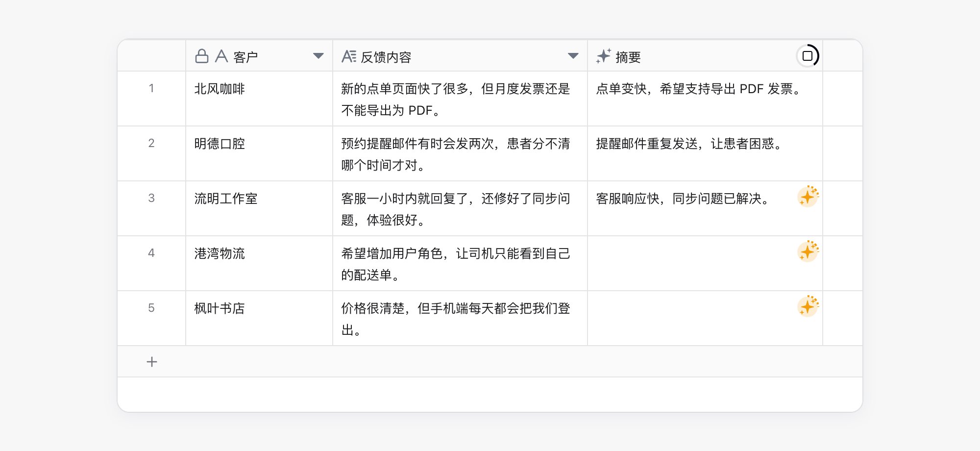Click the AI sparkle icon beside 摘要 header

(604, 56)
